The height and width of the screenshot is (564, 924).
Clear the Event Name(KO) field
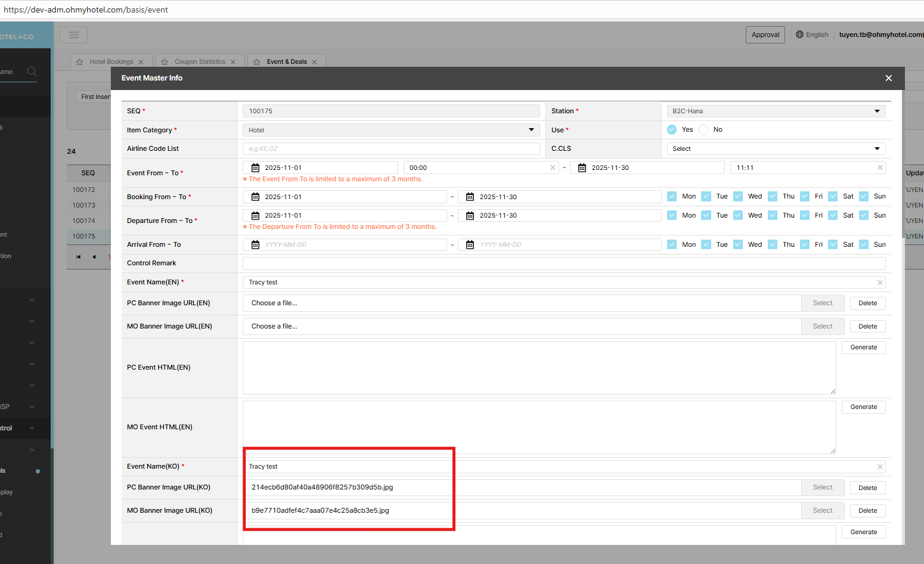coord(880,467)
